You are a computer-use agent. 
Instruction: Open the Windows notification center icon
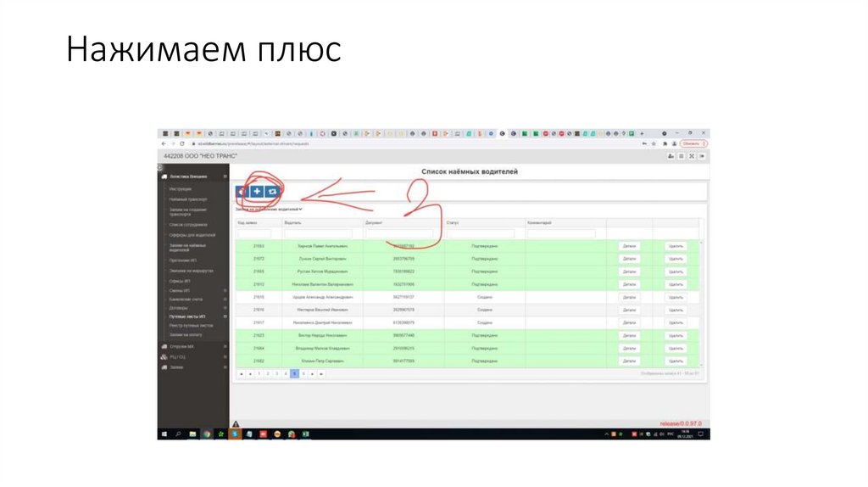coord(701,434)
